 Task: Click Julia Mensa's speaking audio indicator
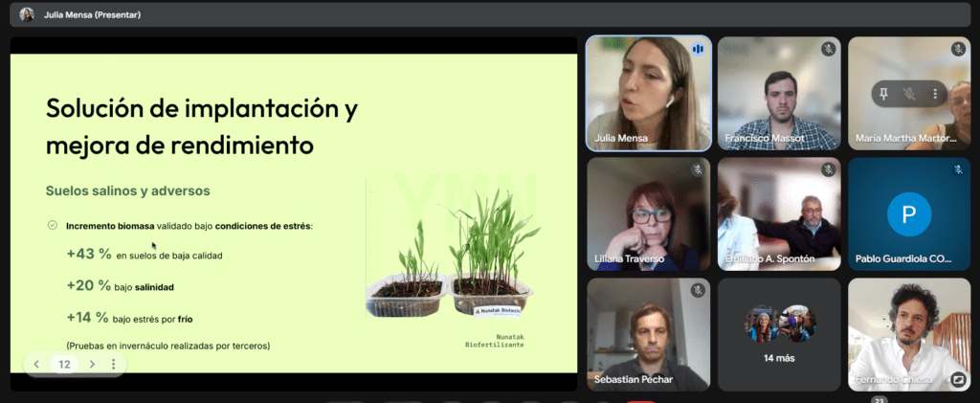tap(698, 48)
